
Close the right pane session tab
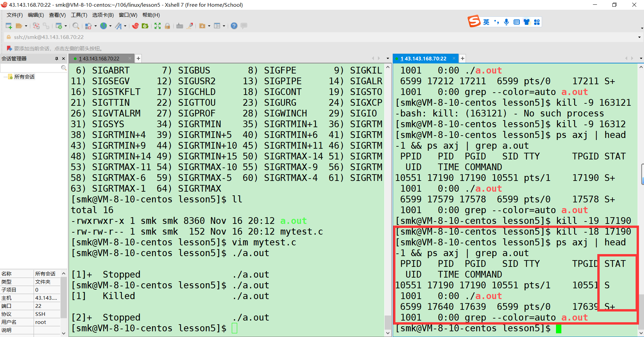tap(454, 58)
